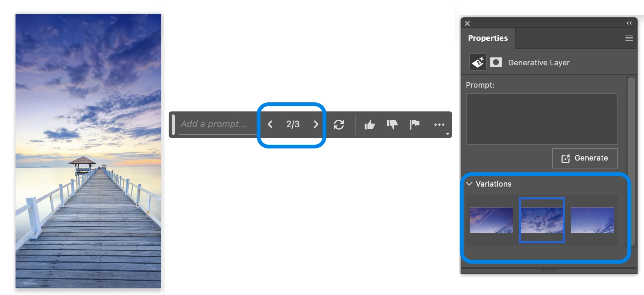This screenshot has height=295, width=644.
Task: Give thumbs down feedback on result
Action: coord(392,124)
